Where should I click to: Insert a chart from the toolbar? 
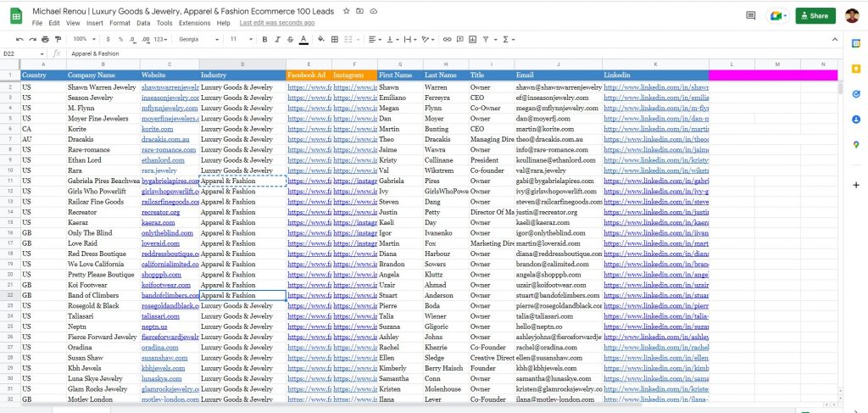point(472,39)
